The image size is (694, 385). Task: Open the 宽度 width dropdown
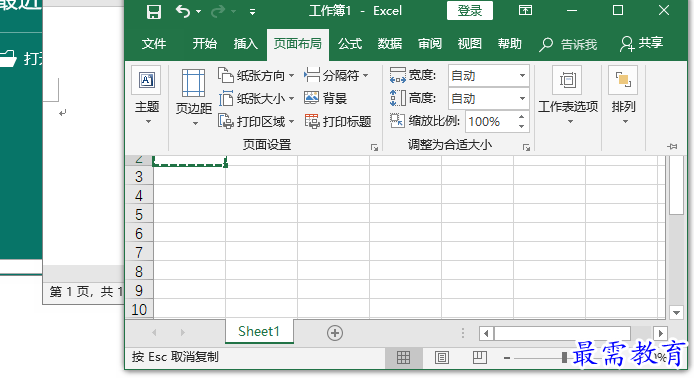point(522,76)
